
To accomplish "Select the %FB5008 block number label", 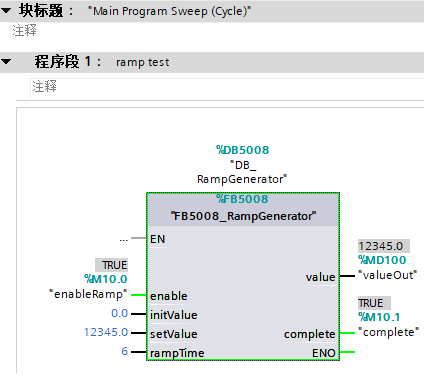I will tap(242, 199).
